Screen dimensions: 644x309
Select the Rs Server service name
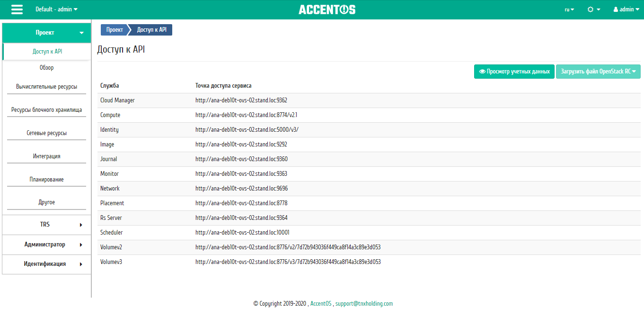click(x=111, y=218)
